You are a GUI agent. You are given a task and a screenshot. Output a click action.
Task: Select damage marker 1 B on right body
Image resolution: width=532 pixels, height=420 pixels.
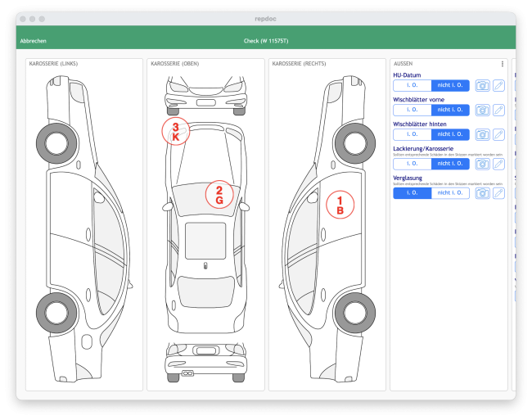click(340, 205)
